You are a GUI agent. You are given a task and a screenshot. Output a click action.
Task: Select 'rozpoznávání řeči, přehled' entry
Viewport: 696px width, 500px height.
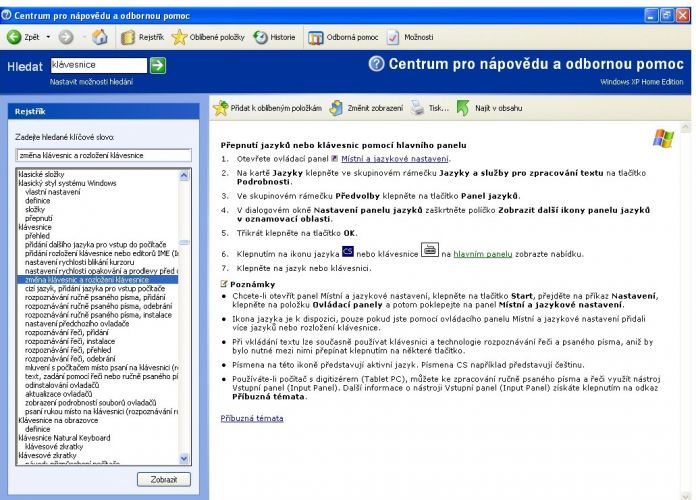(67, 350)
